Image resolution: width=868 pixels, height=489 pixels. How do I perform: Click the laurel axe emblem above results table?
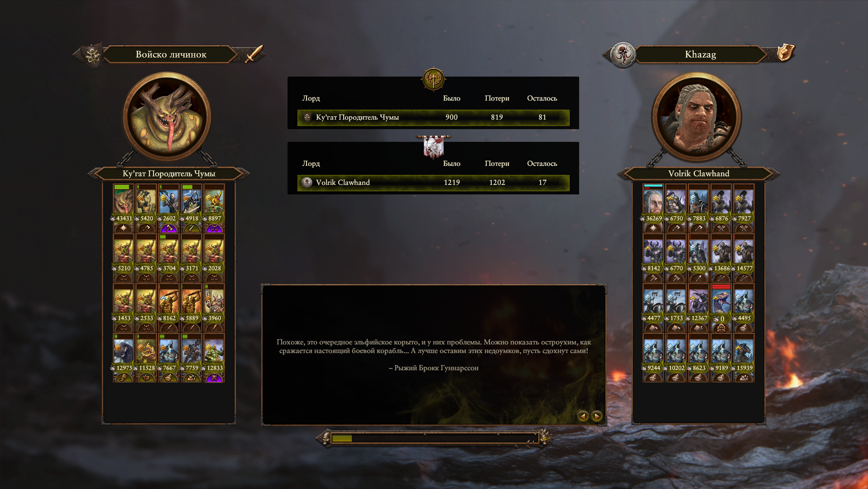433,79
